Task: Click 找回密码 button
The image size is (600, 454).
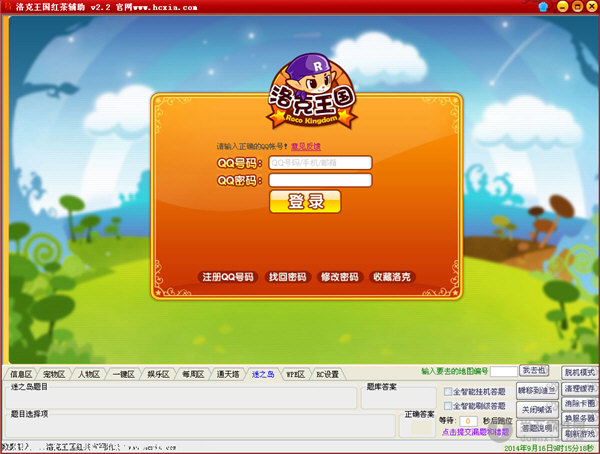Action: [287, 277]
